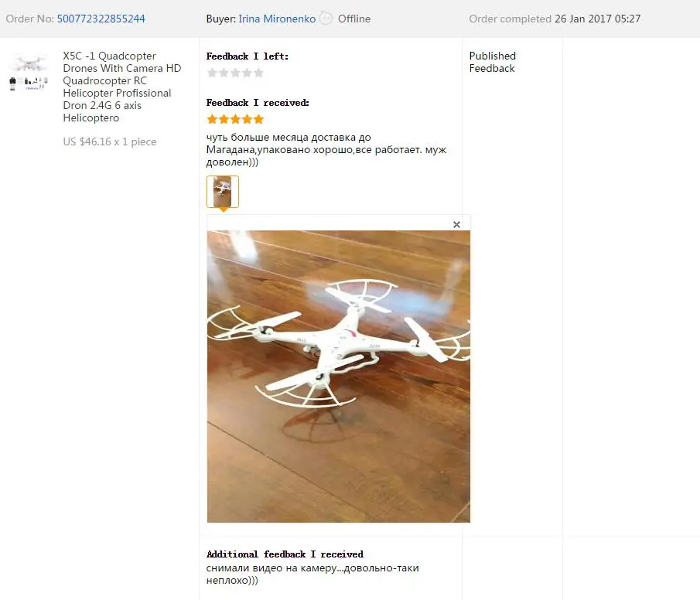This screenshot has width=700, height=600.
Task: Click first orange star under Feedback I received
Action: 212,119
